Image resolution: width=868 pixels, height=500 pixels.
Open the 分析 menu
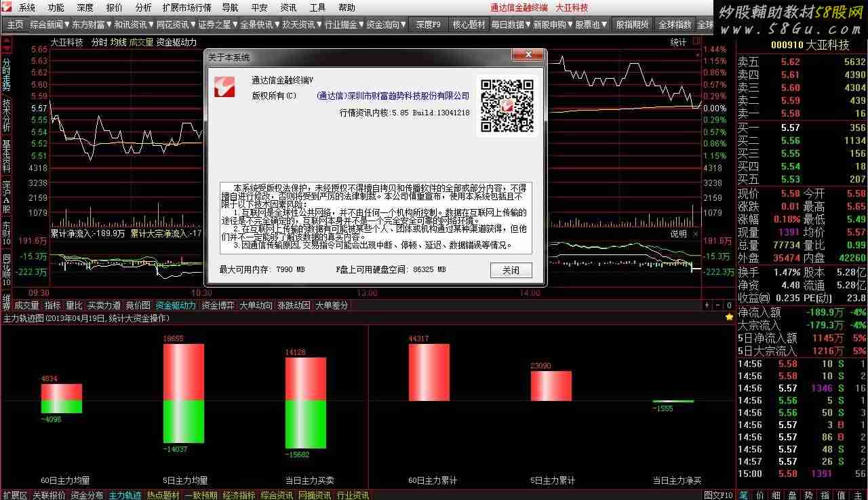click(x=143, y=7)
